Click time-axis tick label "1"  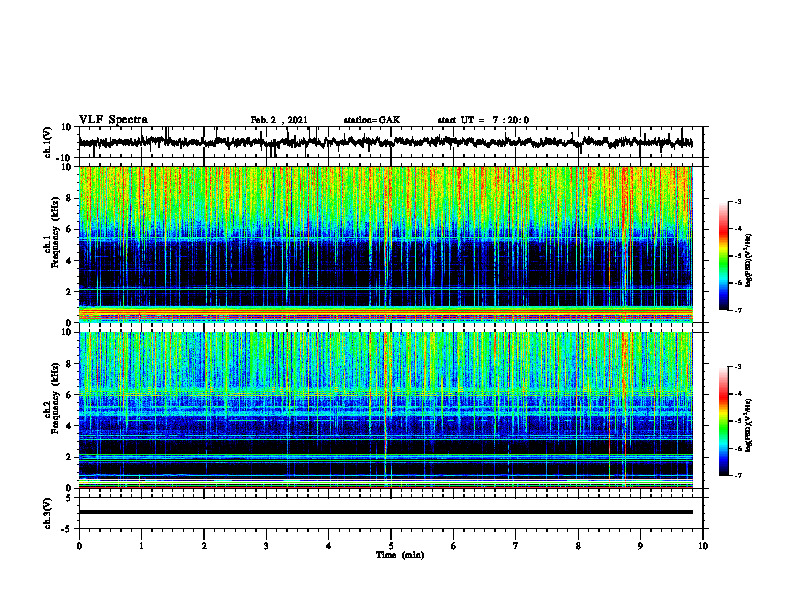coord(141,546)
